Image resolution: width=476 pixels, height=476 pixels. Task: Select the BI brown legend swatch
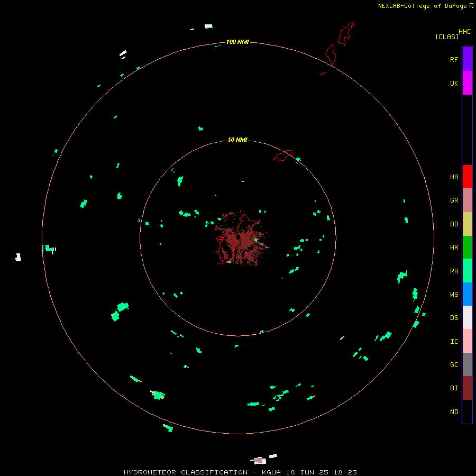click(x=467, y=388)
